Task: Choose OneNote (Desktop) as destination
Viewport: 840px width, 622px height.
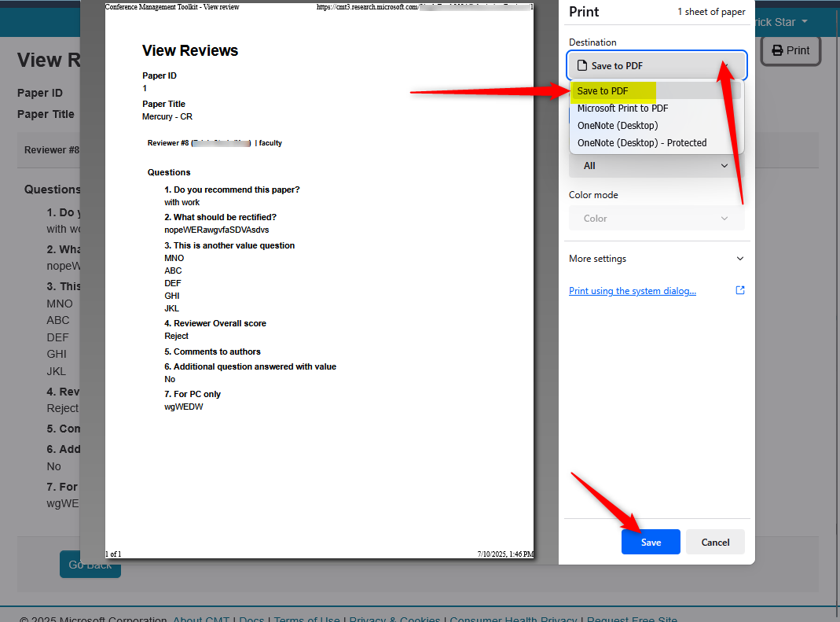Action: 618,125
